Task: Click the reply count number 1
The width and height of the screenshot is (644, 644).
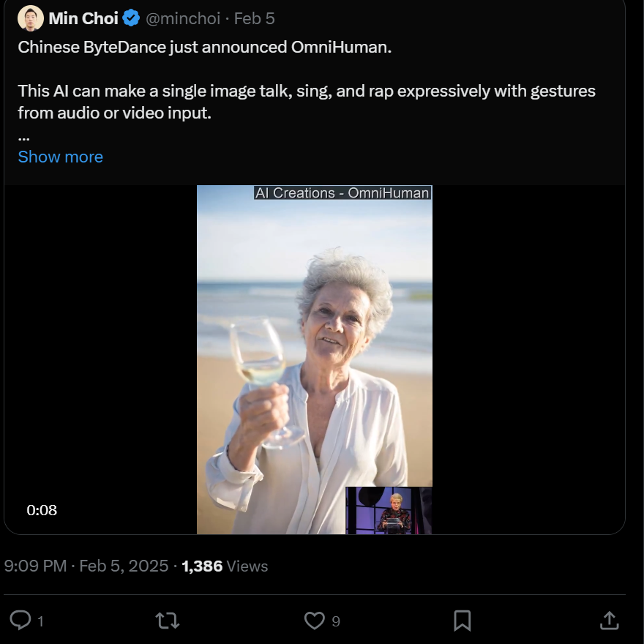Action: [40, 621]
